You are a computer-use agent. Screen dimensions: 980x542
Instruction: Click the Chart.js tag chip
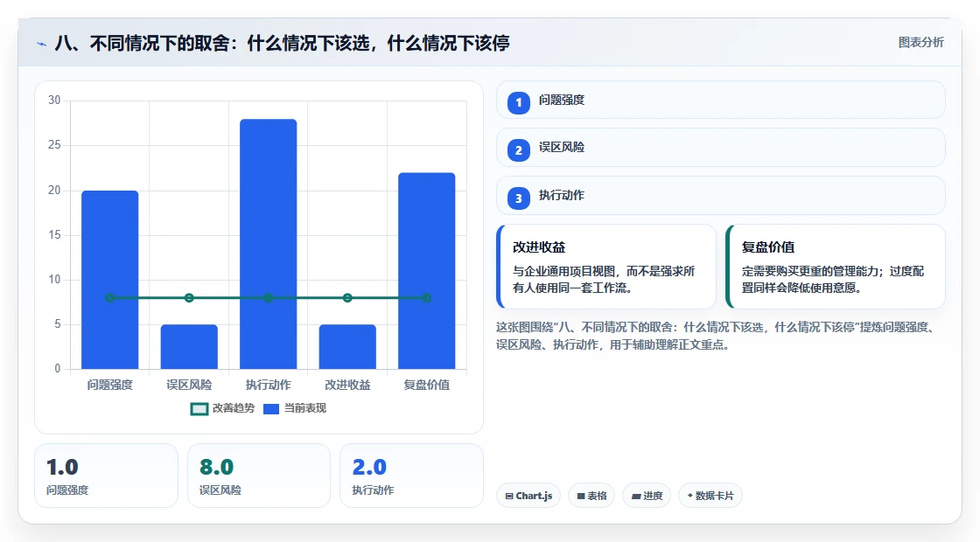pyautogui.click(x=528, y=496)
